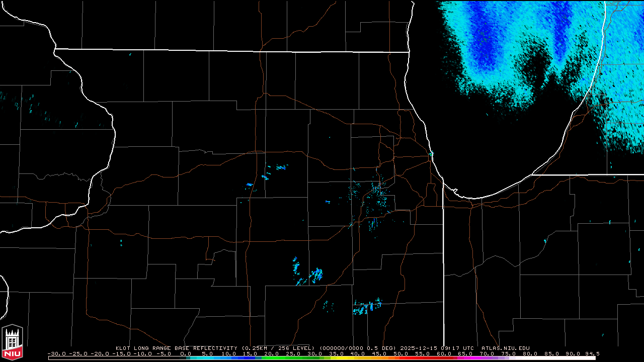Click the 50.0 value on the scale
Image resolution: width=644 pixels, height=362 pixels.
[401, 353]
